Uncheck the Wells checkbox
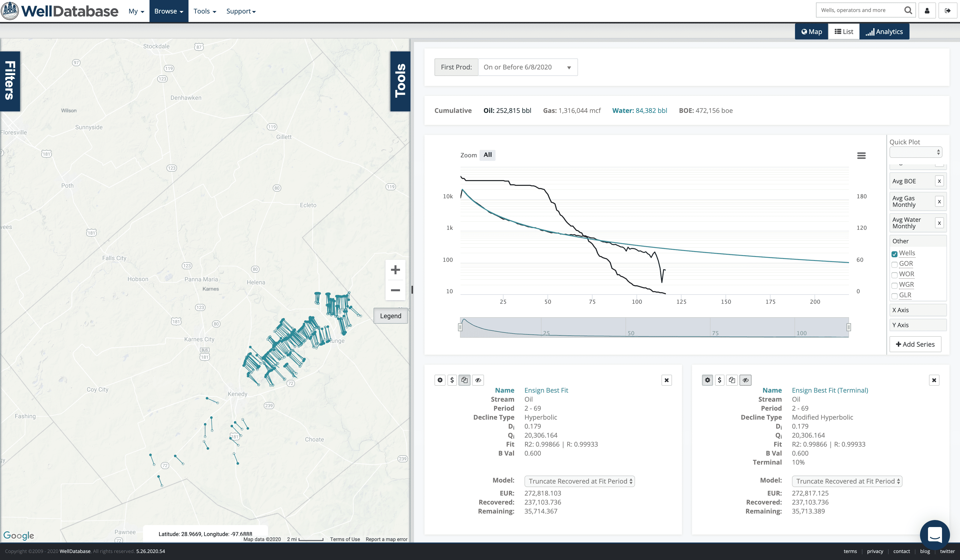Screen dimensions: 960x560 (894, 254)
